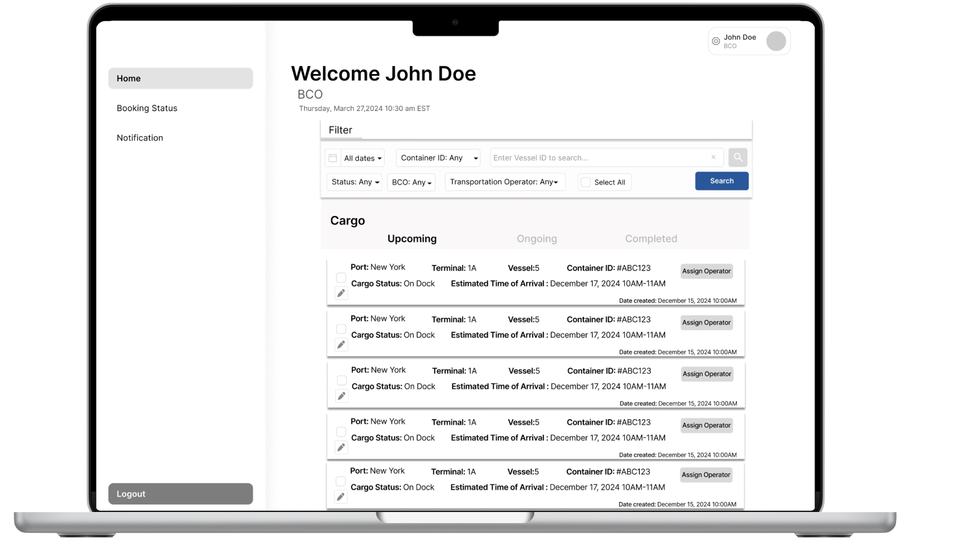Switch to the Completed cargo tab
The width and height of the screenshot is (980, 540).
[651, 239]
